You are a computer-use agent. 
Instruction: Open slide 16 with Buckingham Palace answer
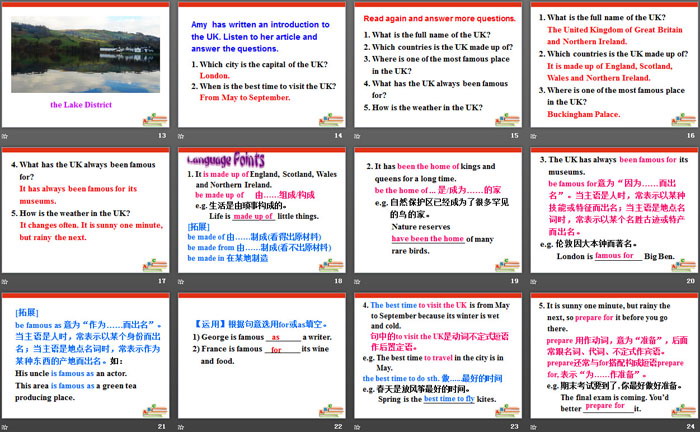[610, 64]
